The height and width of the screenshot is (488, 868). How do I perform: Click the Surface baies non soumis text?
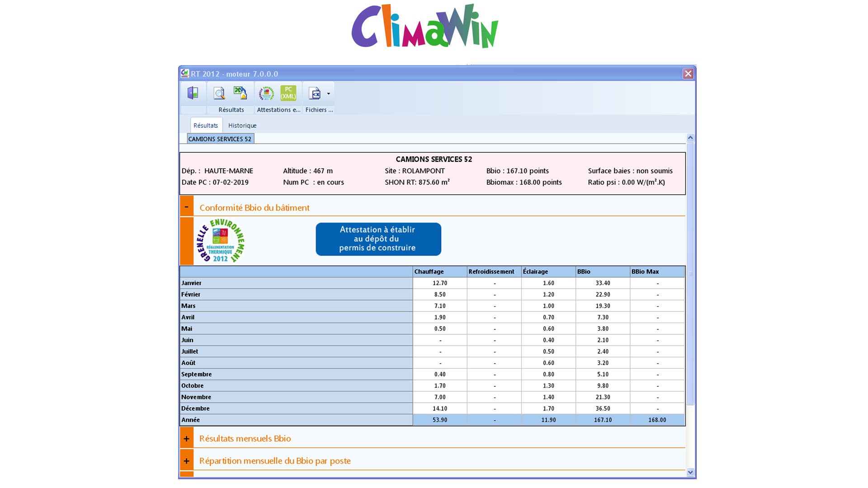[x=630, y=171]
